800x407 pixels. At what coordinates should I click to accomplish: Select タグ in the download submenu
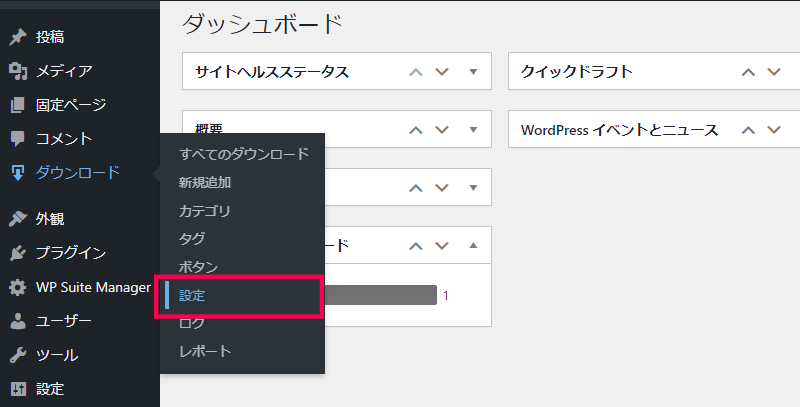pos(192,239)
